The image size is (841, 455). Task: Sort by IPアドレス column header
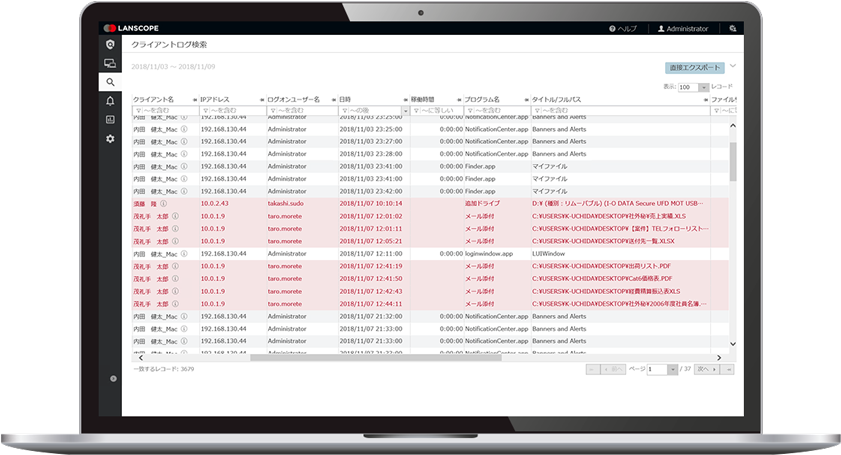[x=215, y=100]
